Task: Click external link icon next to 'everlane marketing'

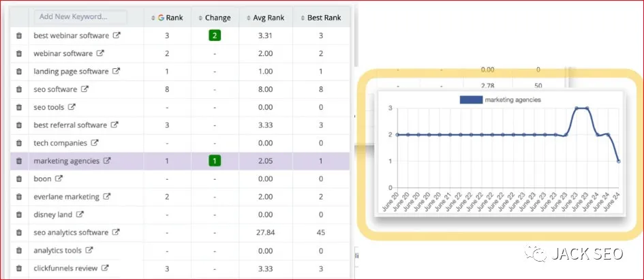Action: [x=106, y=197]
